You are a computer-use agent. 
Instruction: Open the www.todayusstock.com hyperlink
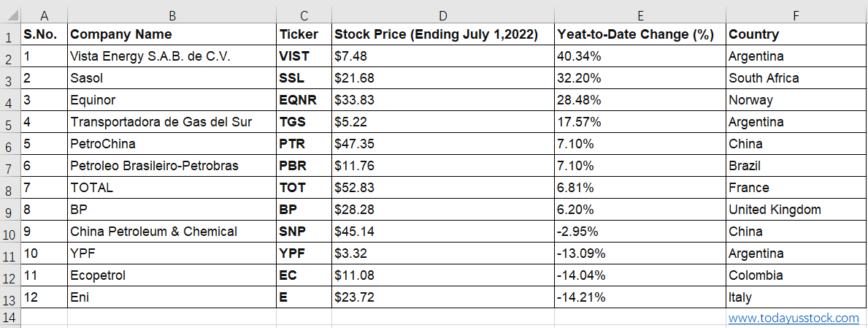[x=794, y=318]
